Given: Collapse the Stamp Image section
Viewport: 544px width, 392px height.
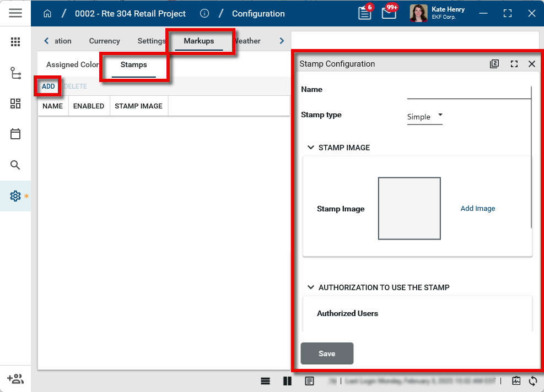Looking at the screenshot, I should (x=311, y=148).
